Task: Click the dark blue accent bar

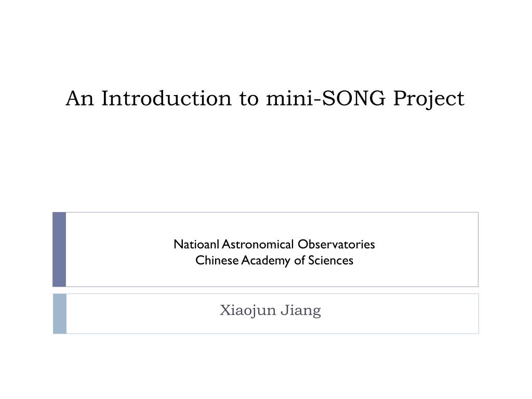Action: point(59,249)
